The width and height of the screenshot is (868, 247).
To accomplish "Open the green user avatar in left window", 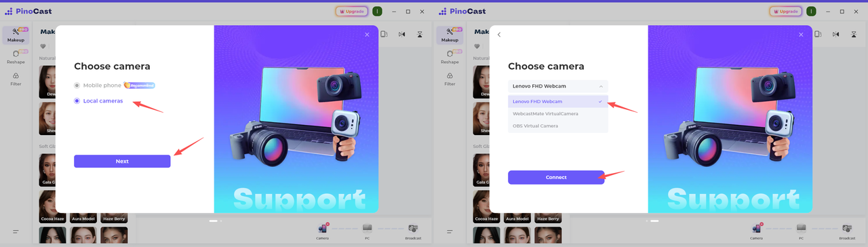I will point(377,11).
